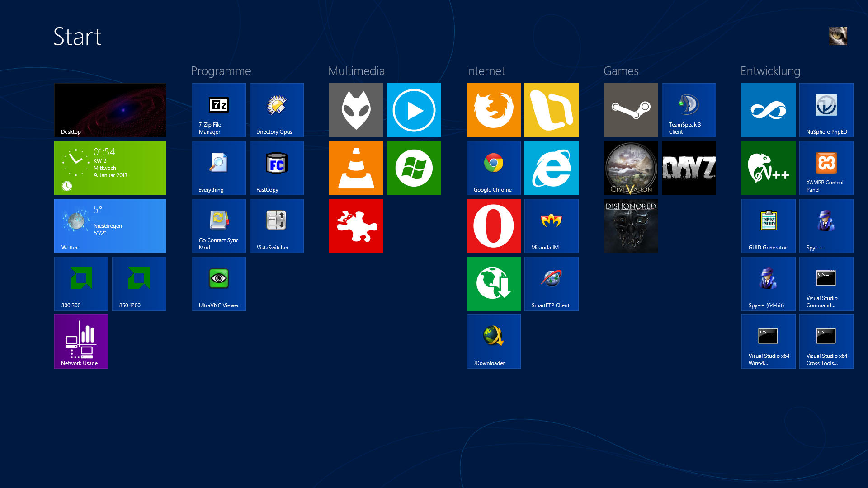Launch Opera browser tile

pos(493,226)
